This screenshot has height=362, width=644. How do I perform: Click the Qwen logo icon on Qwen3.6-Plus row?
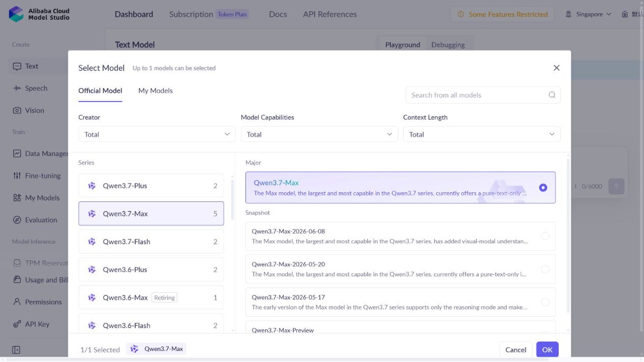pyautogui.click(x=92, y=270)
